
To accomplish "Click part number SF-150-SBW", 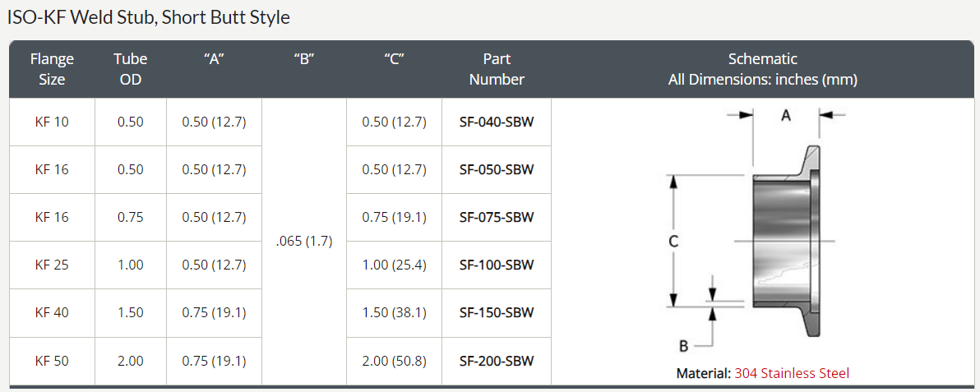I will [497, 312].
